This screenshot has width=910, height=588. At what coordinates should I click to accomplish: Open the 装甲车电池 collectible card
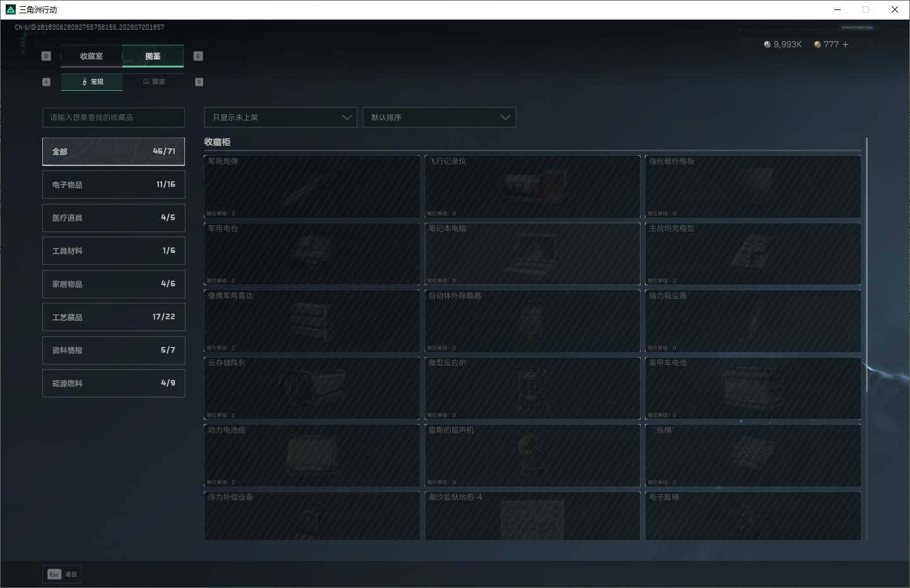753,388
